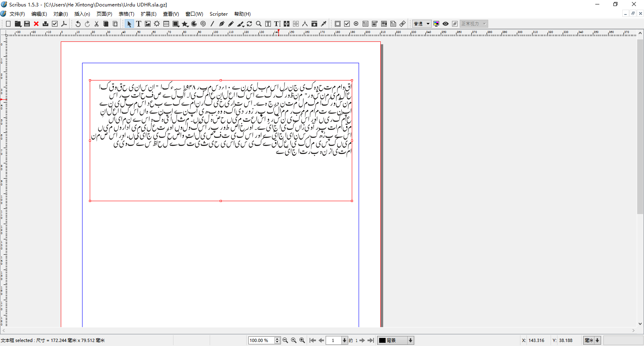Insert PDF radio button field
This screenshot has width=644, height=346.
click(356, 24)
